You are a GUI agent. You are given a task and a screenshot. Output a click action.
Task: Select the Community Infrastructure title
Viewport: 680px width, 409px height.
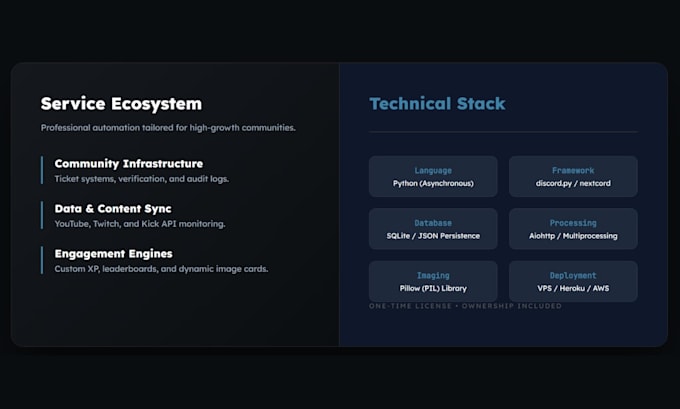(x=129, y=164)
